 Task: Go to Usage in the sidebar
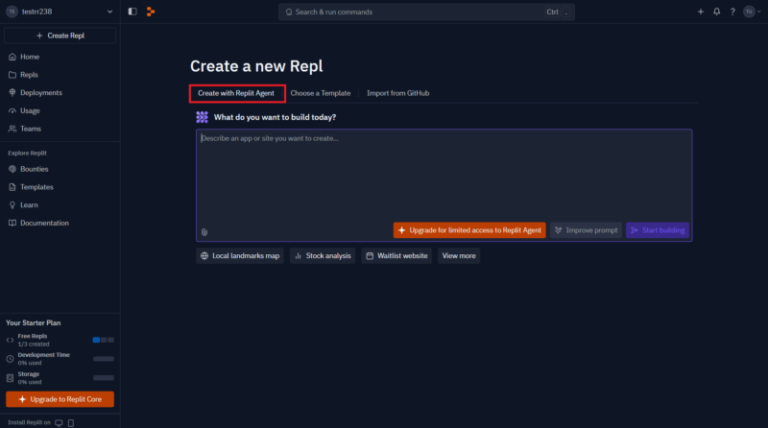30,111
